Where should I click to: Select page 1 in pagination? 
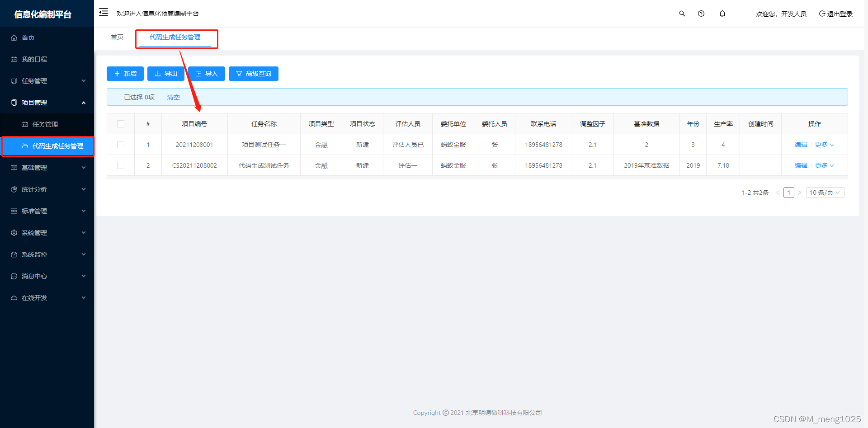789,193
